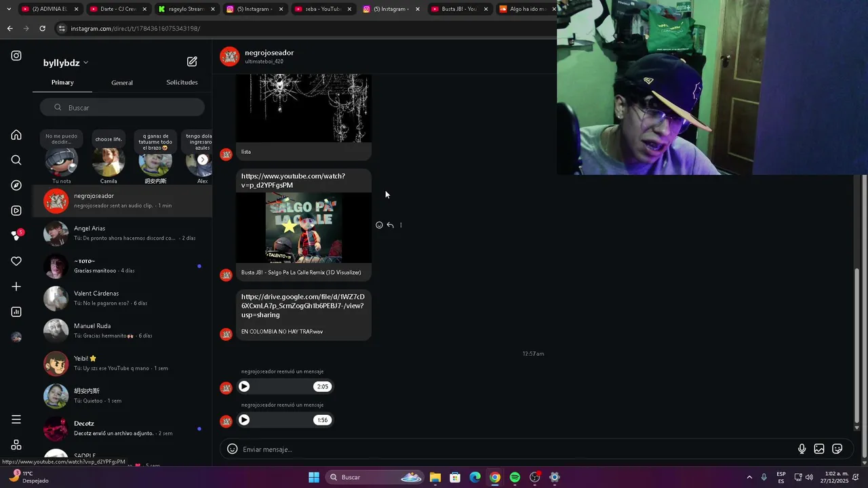React to the YouTube message with the emoji icon
Image resolution: width=868 pixels, height=488 pixels.
(379, 225)
